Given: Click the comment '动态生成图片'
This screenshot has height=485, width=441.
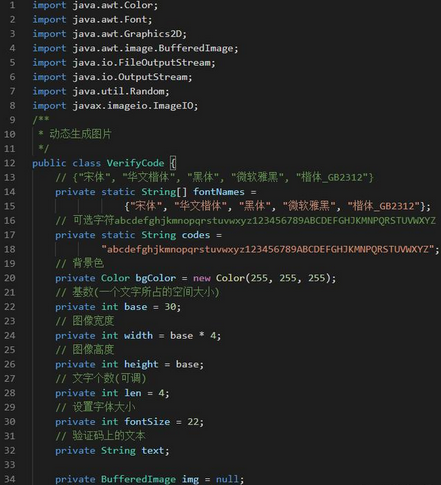Looking at the screenshot, I should [x=80, y=134].
